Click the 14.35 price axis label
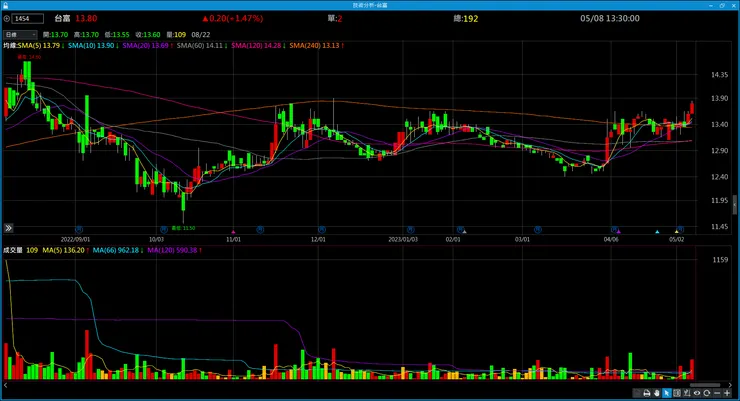This screenshot has width=740, height=401. tap(719, 75)
